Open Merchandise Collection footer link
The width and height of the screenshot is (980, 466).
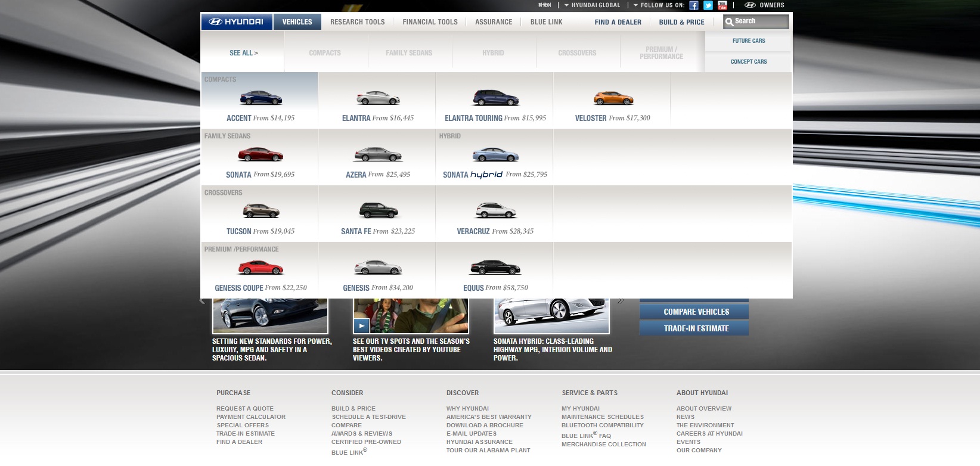click(x=604, y=445)
